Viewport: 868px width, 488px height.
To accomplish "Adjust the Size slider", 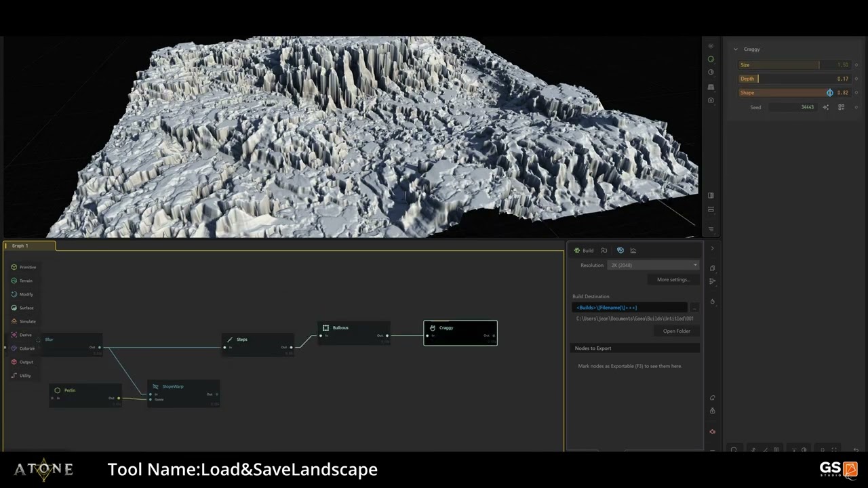I will [x=794, y=65].
